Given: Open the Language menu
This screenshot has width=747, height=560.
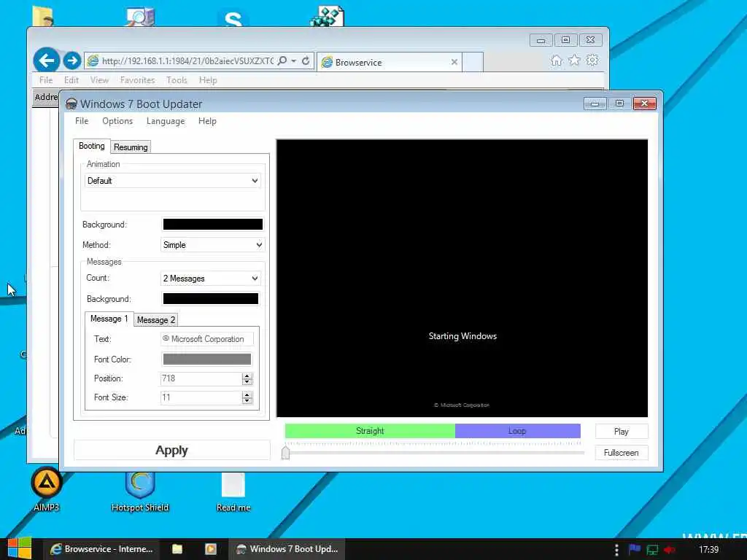Looking at the screenshot, I should pos(166,121).
